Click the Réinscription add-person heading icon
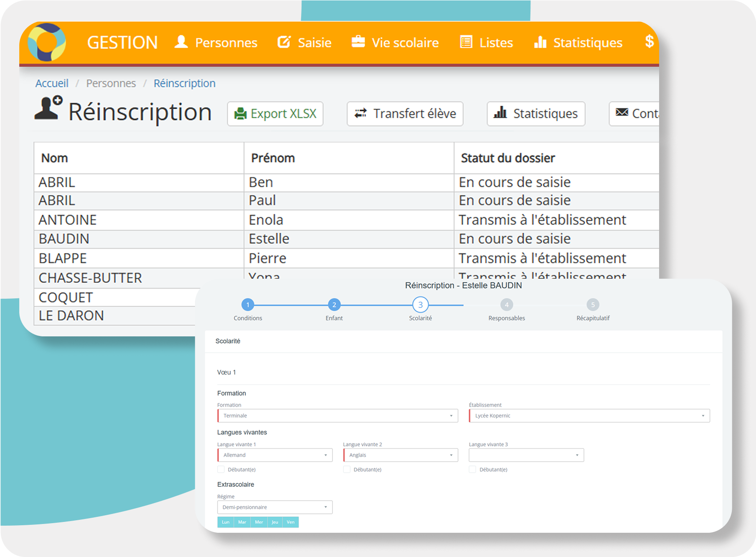 coord(48,108)
